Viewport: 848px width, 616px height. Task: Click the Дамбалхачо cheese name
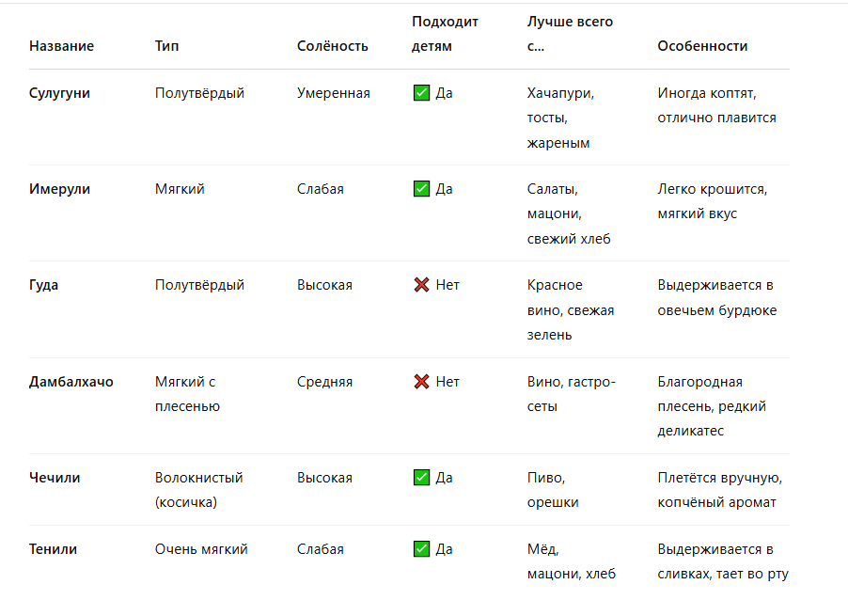71,382
